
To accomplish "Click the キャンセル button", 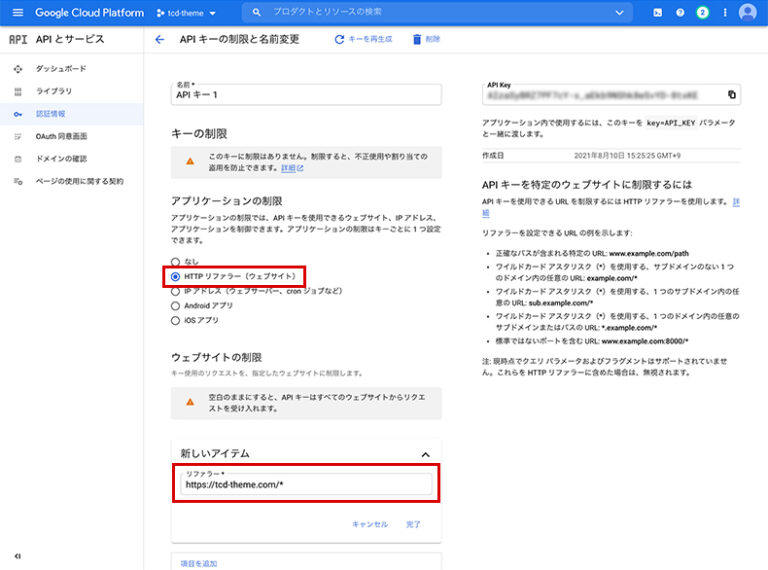I will pyautogui.click(x=370, y=524).
